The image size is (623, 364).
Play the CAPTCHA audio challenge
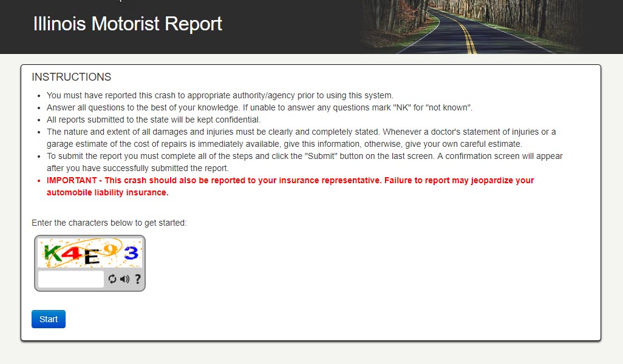click(x=124, y=279)
